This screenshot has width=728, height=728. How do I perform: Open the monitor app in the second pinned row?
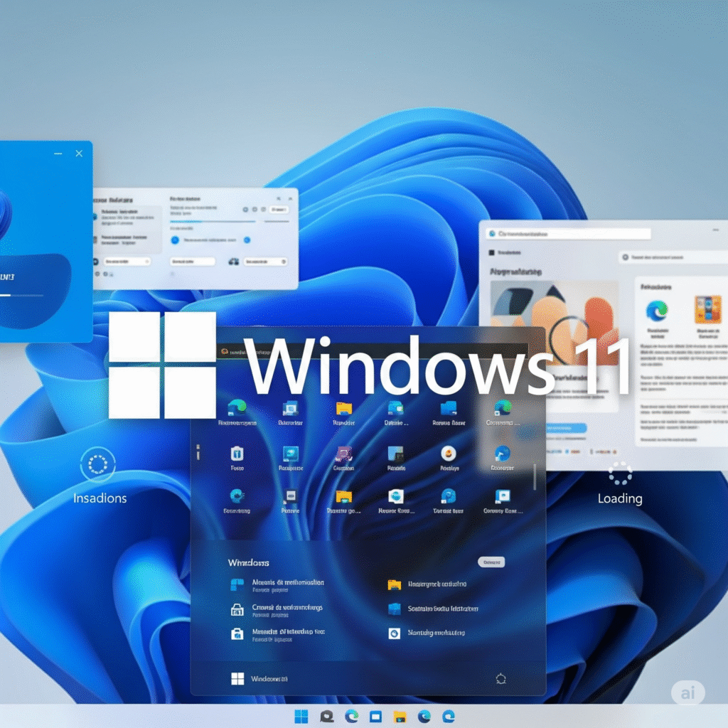[291, 453]
